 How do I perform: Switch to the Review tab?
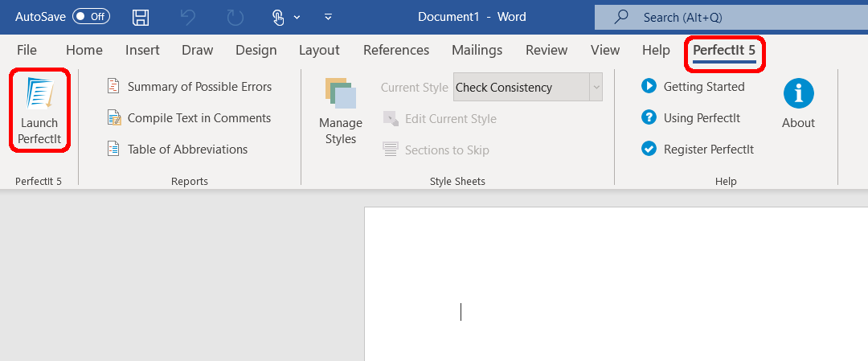[x=547, y=51]
